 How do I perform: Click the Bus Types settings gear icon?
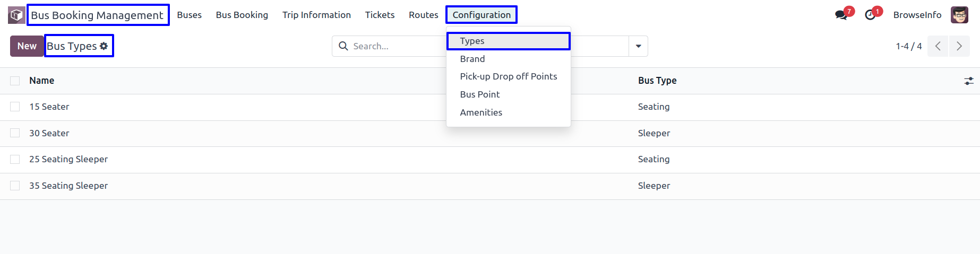pyautogui.click(x=104, y=46)
